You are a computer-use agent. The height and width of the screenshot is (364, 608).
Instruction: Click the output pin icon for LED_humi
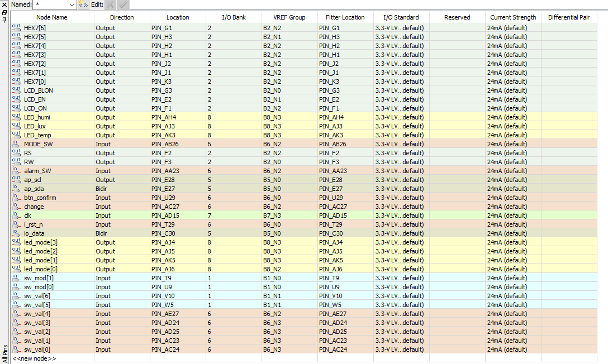tap(16, 116)
